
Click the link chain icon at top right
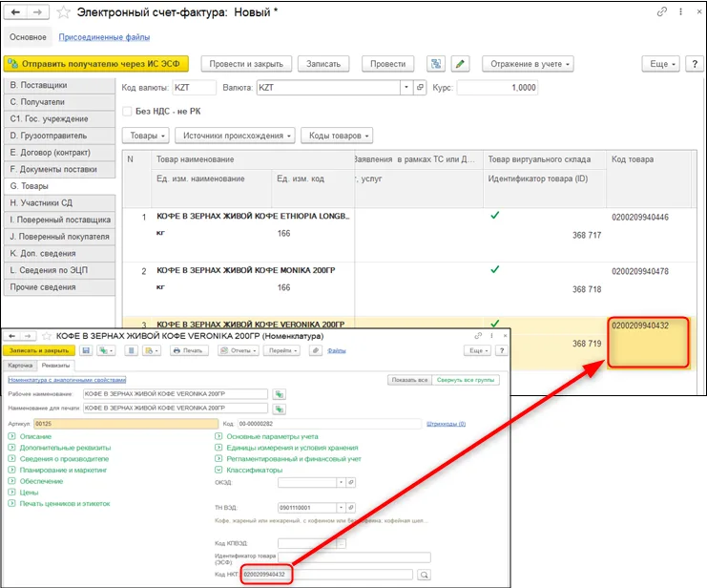click(x=661, y=12)
